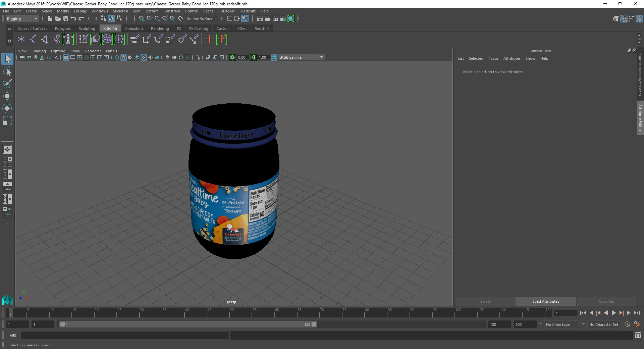Open the Channel Box / Layer Editor side tab

[640, 74]
